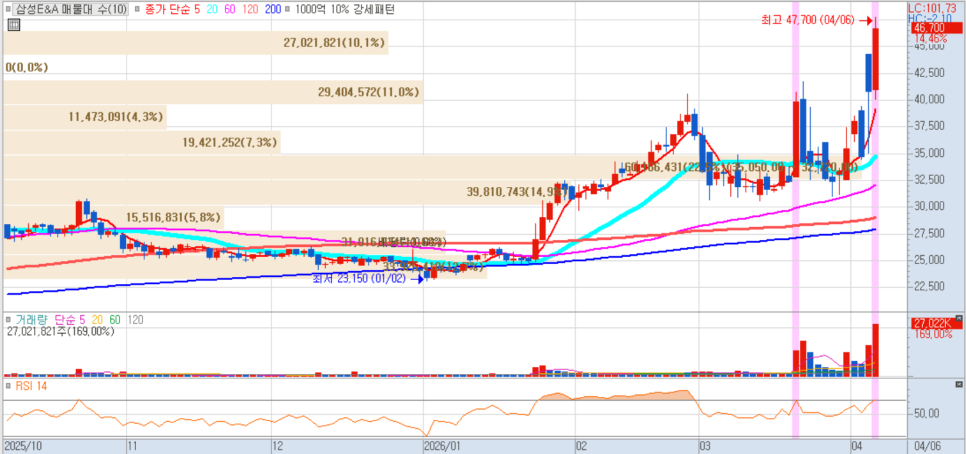
Task: Click the green 60 volume MA legend
Action: coord(115,320)
